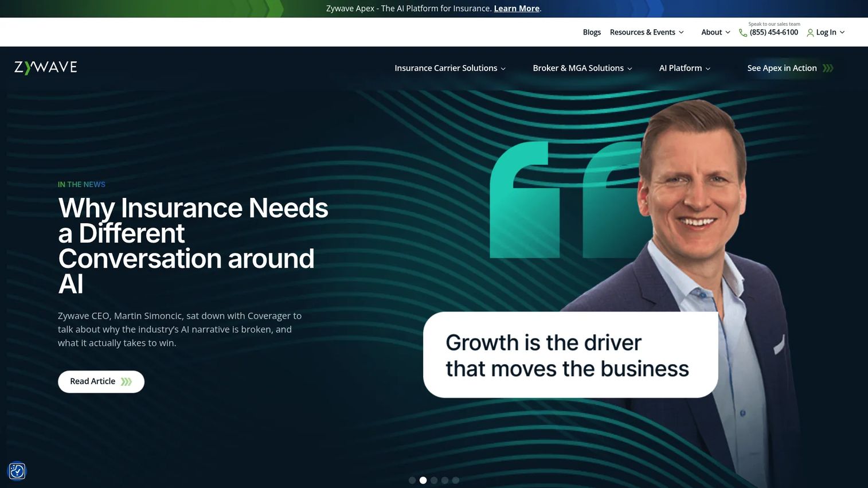Expand the About dropdown menu

coord(715,32)
